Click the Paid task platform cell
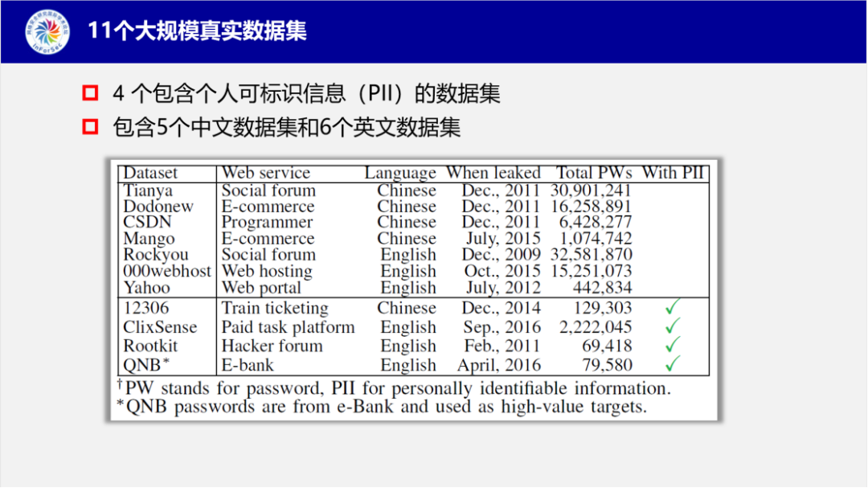Image resolution: width=868 pixels, height=488 pixels. click(x=288, y=328)
